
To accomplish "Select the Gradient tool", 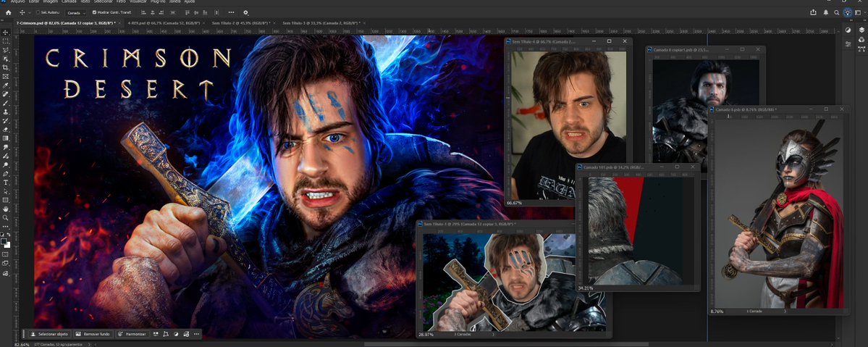I will click(6, 138).
